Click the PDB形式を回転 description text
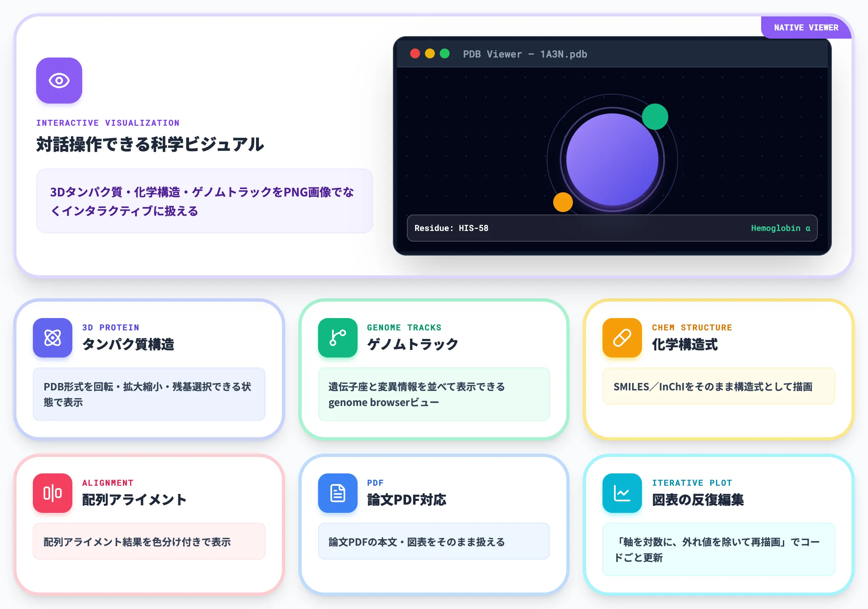868x609 pixels. pos(147,394)
